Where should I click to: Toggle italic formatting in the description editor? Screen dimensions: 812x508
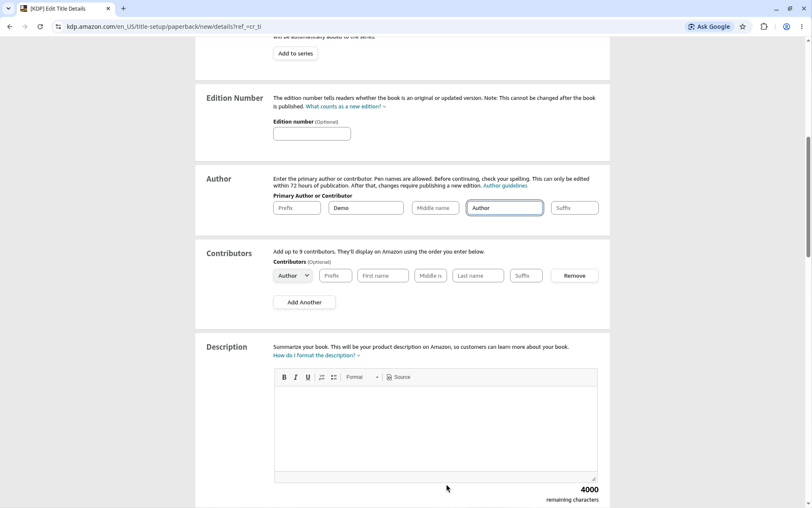pyautogui.click(x=296, y=377)
